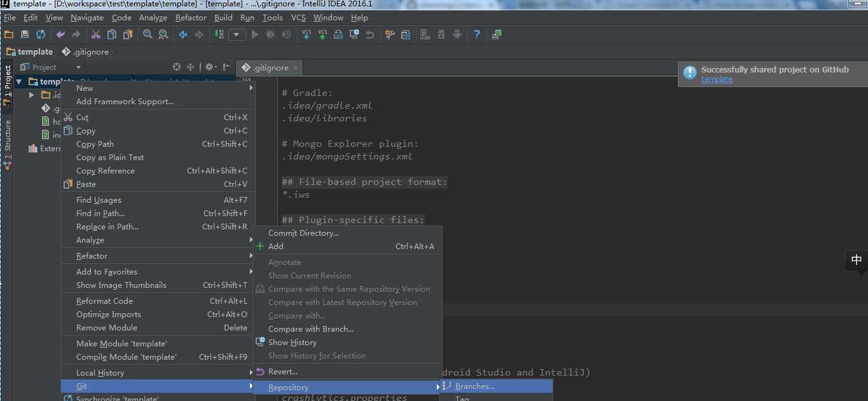The width and height of the screenshot is (868, 401).
Task: Click the Cut scissors toolbar icon
Action: coord(96,34)
